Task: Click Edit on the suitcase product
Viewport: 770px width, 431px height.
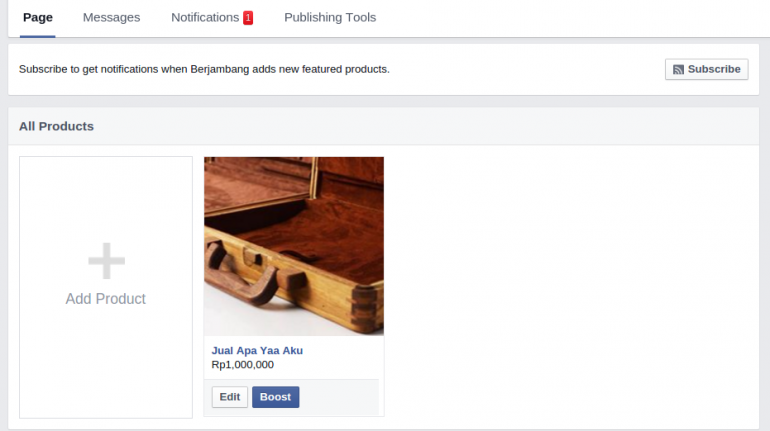Action: 230,397
